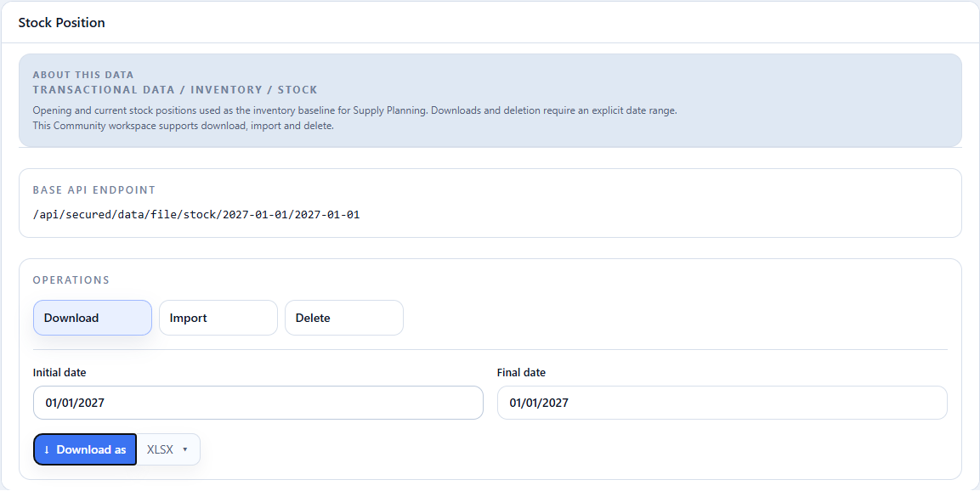
Task: Click the Final date field label
Action: pos(521,372)
